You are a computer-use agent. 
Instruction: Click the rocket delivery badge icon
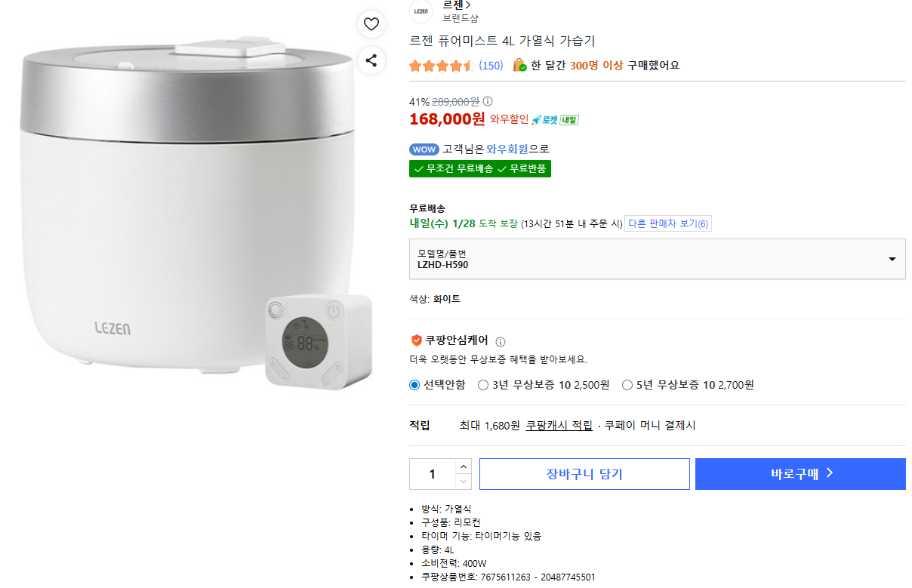[x=555, y=120]
